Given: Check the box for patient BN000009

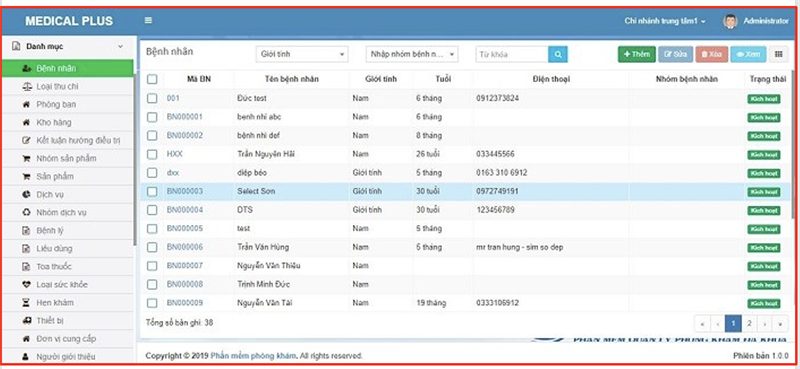Looking at the screenshot, I should pos(152,303).
